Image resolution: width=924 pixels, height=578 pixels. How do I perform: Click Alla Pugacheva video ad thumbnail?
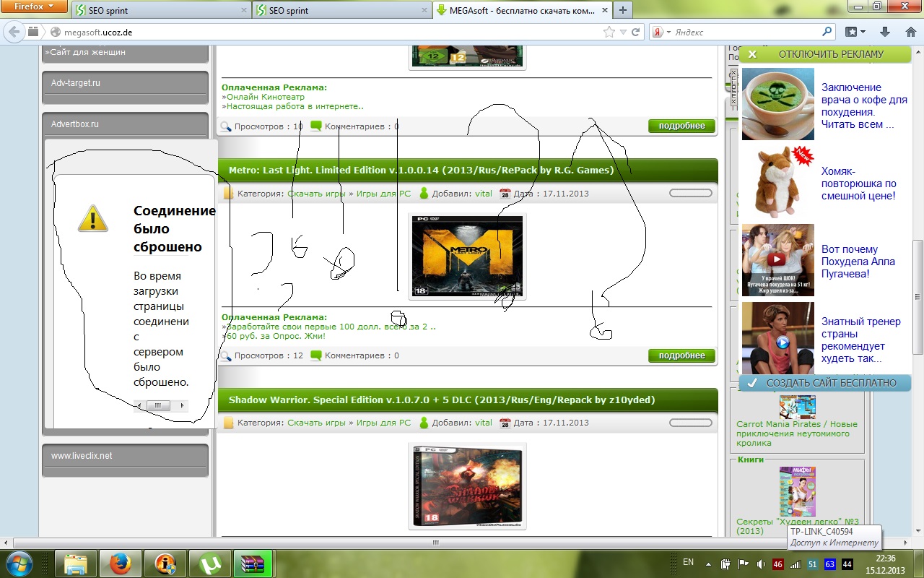(778, 259)
